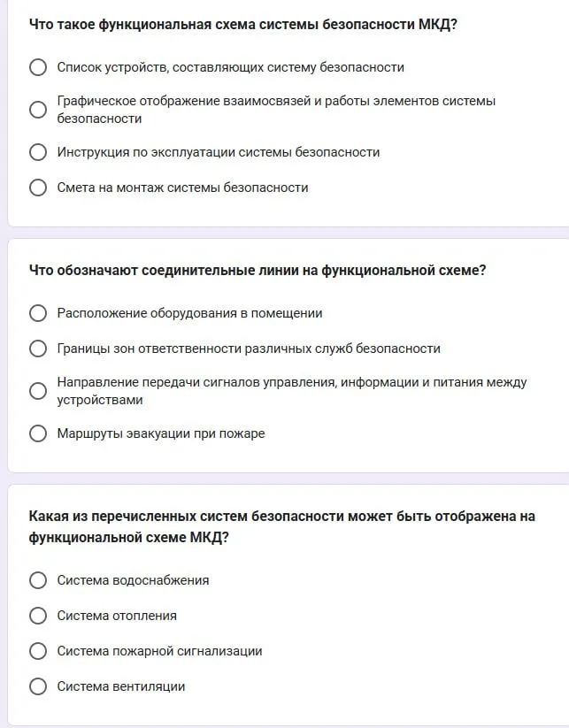Click the 'Какая из перечисленных систем' question heading

[x=281, y=526]
